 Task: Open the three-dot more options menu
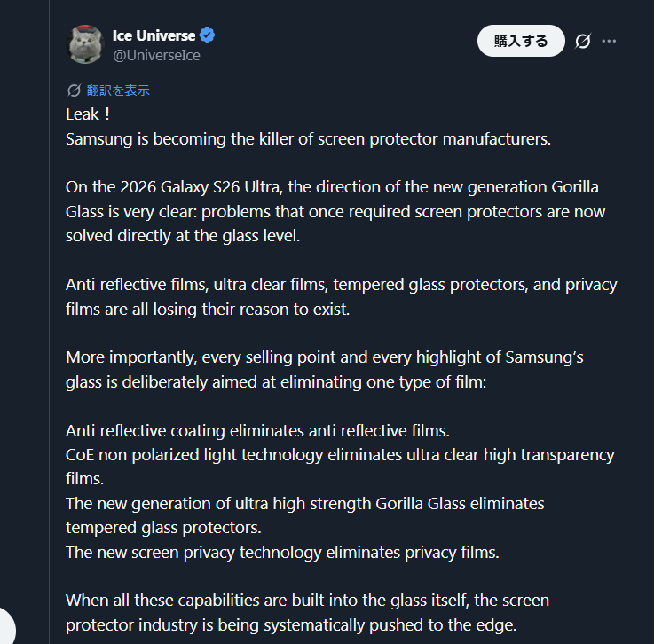point(609,41)
